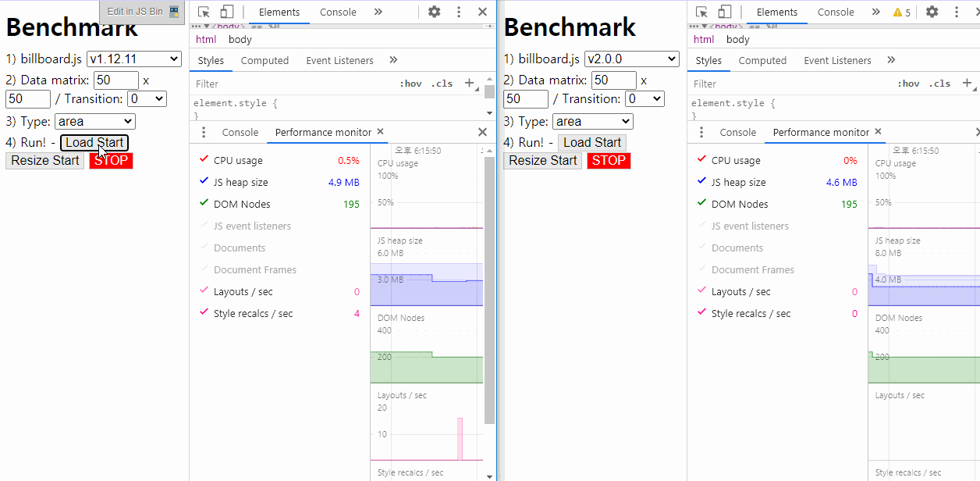Click Load Start button on left page

click(x=94, y=142)
